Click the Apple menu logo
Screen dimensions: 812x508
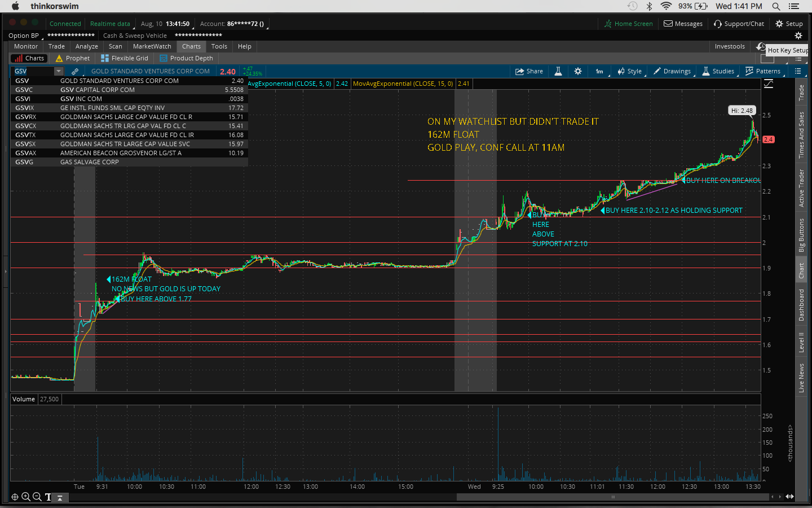(x=15, y=6)
